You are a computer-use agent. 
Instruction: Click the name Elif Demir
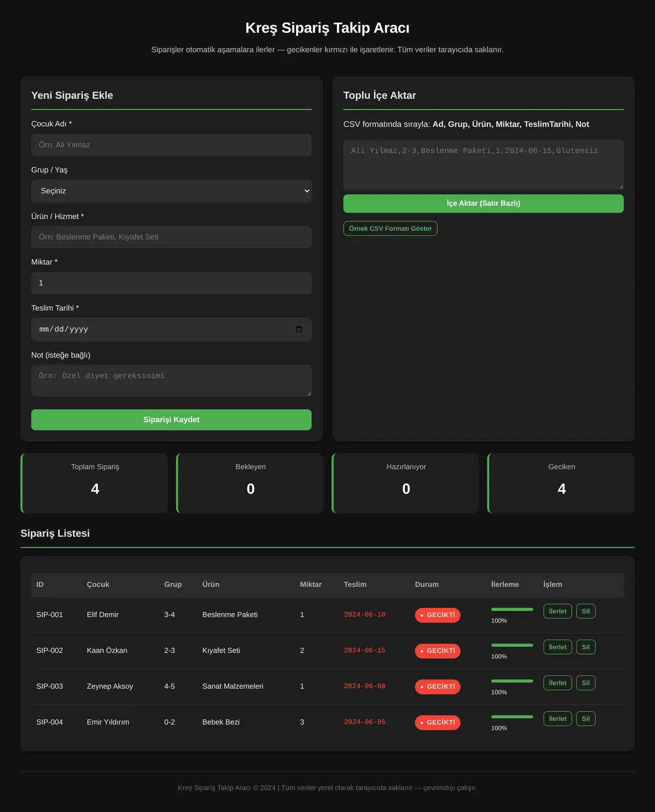[x=103, y=614]
